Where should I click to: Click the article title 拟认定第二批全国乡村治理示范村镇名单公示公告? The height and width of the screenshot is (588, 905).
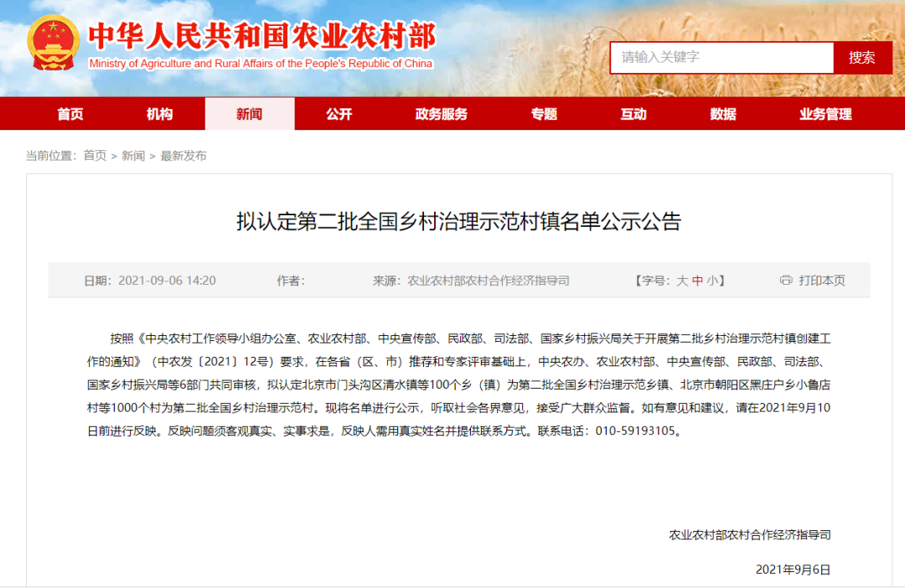(x=459, y=221)
